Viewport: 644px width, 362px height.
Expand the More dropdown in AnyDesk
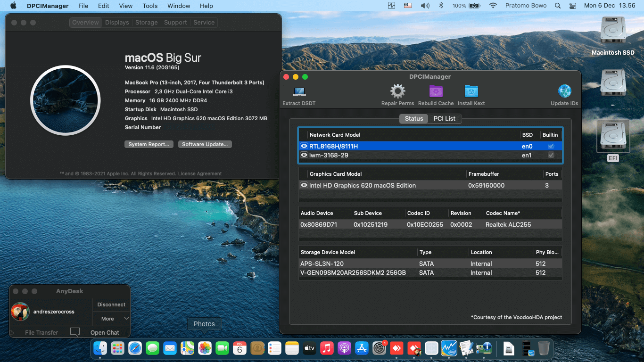[111, 319]
